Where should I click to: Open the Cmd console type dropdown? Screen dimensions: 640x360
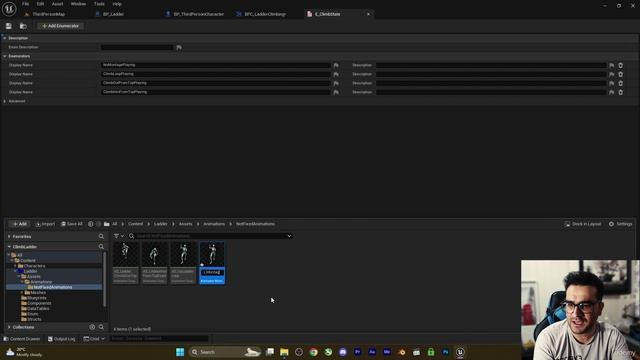94,339
